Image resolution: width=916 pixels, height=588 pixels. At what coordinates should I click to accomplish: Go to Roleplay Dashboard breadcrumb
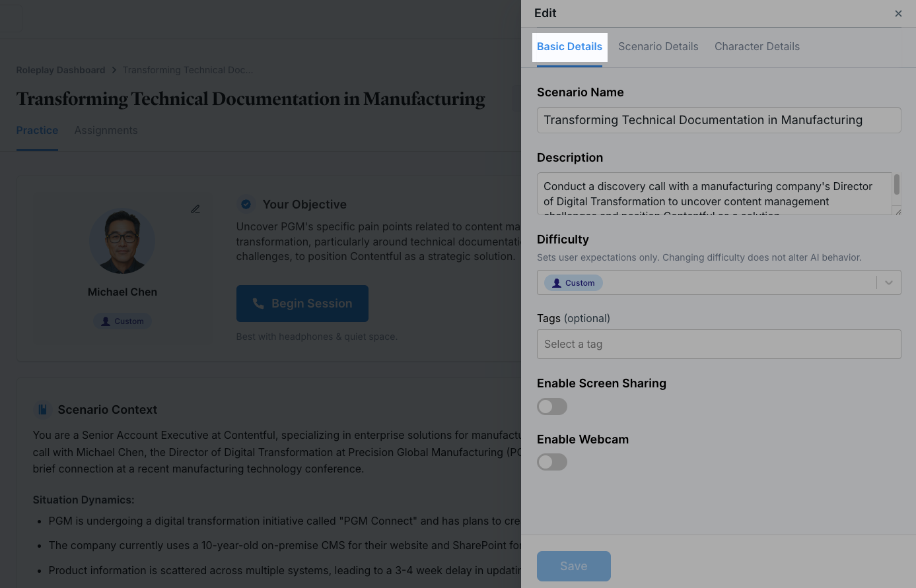pos(61,70)
